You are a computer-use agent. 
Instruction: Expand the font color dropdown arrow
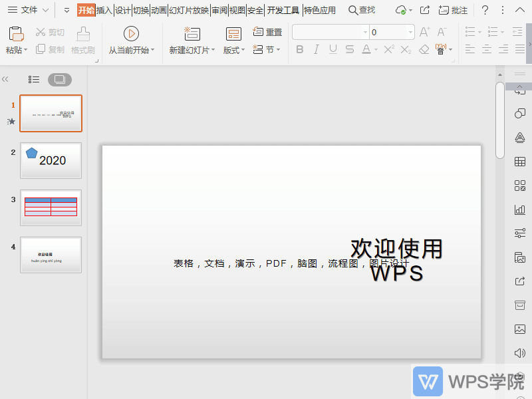click(376, 49)
